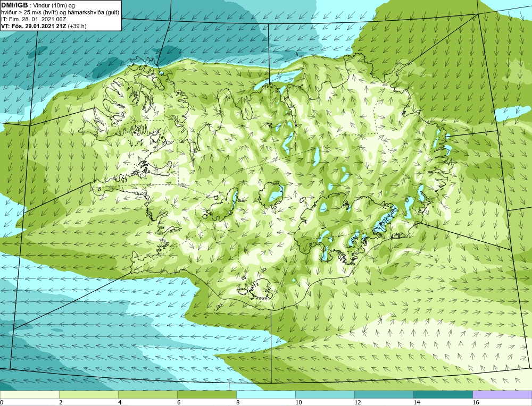Click the legend value label '2'
This screenshot has width=532, height=406.
pos(61,402)
